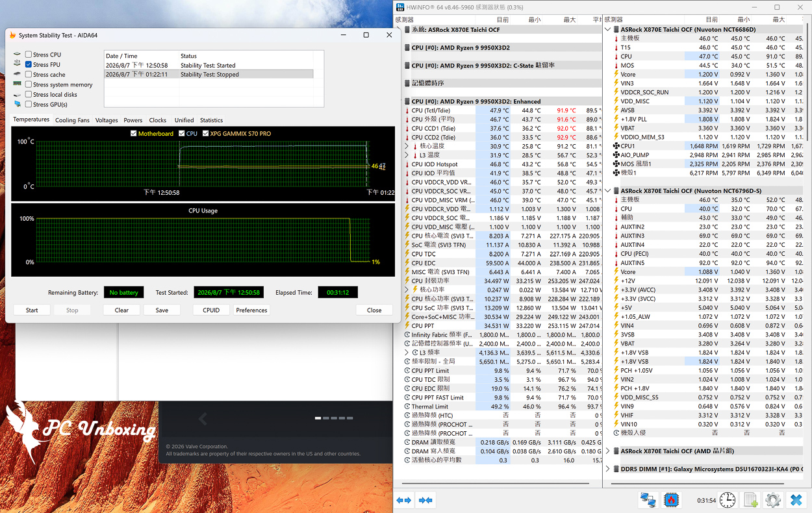This screenshot has width=812, height=513.
Task: Click the Start button in AIDA64
Action: point(32,310)
